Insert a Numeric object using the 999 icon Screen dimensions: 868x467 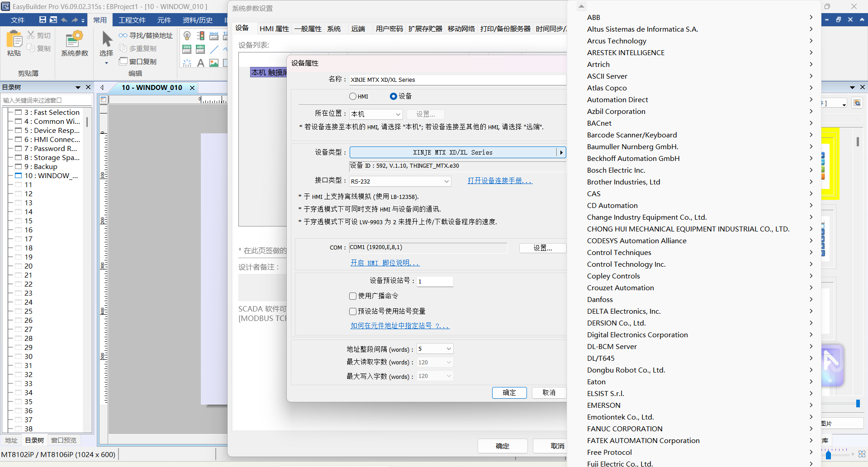click(x=187, y=49)
